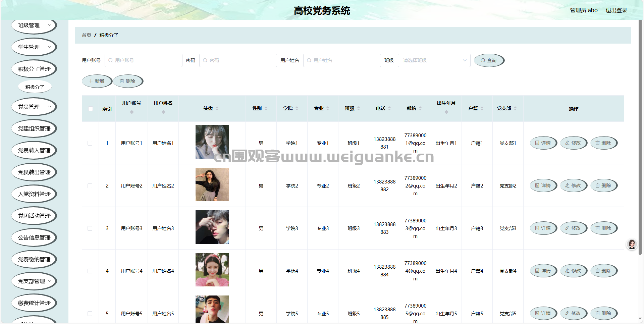Open avatar thumbnail of 用户姓名3
Viewport: 644px width, 324px height.
pos(212,227)
